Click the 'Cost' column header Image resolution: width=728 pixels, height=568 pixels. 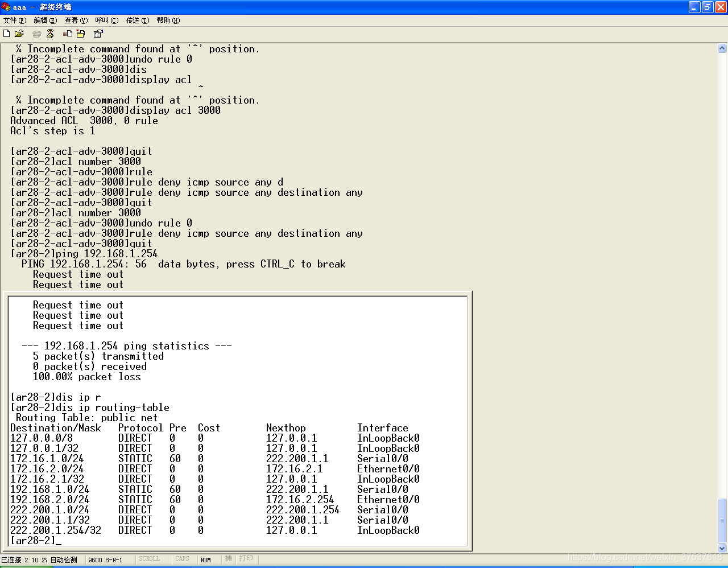click(209, 428)
